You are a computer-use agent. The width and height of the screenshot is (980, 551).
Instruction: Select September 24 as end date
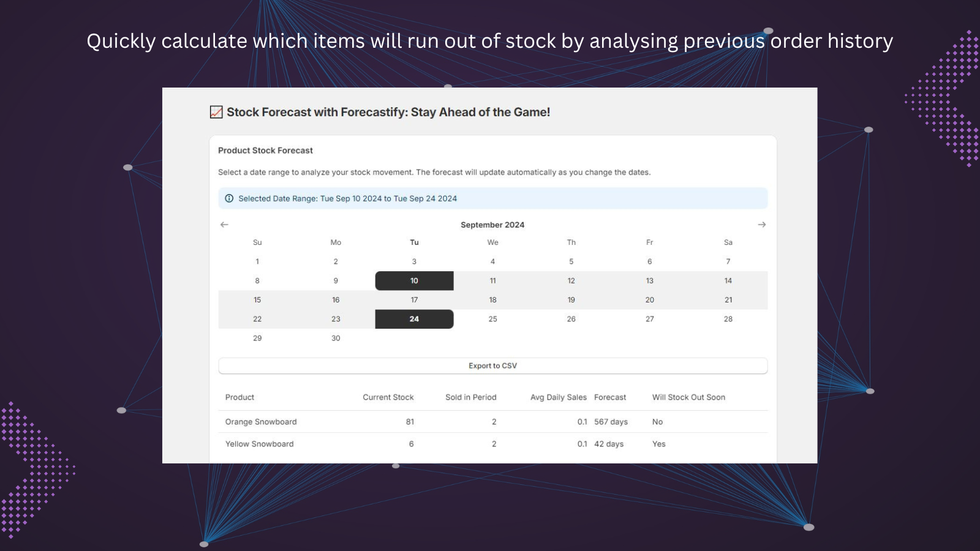coord(414,319)
